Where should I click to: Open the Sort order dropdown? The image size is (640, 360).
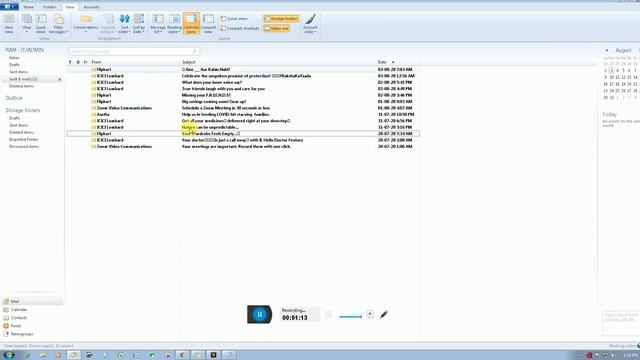click(x=124, y=24)
